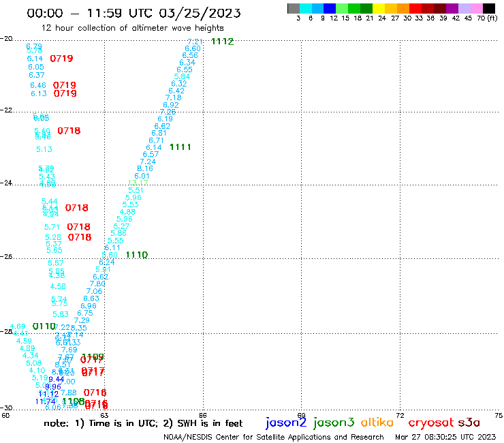Click the wave height value '6.01'

(142, 176)
